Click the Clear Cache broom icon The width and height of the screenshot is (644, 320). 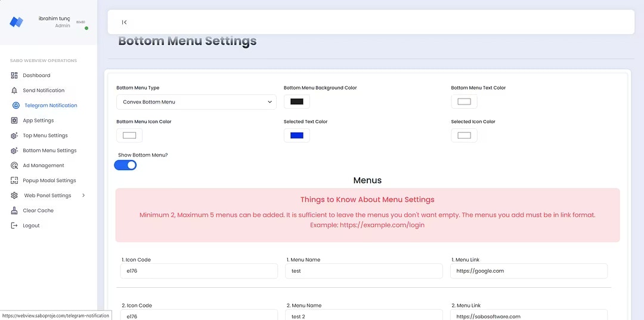(14, 211)
